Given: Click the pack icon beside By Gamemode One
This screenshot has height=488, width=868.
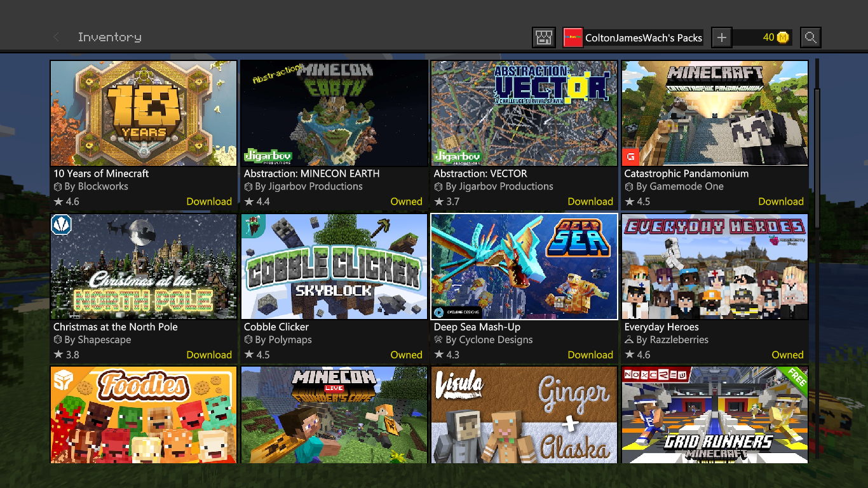Looking at the screenshot, I should click(x=629, y=187).
